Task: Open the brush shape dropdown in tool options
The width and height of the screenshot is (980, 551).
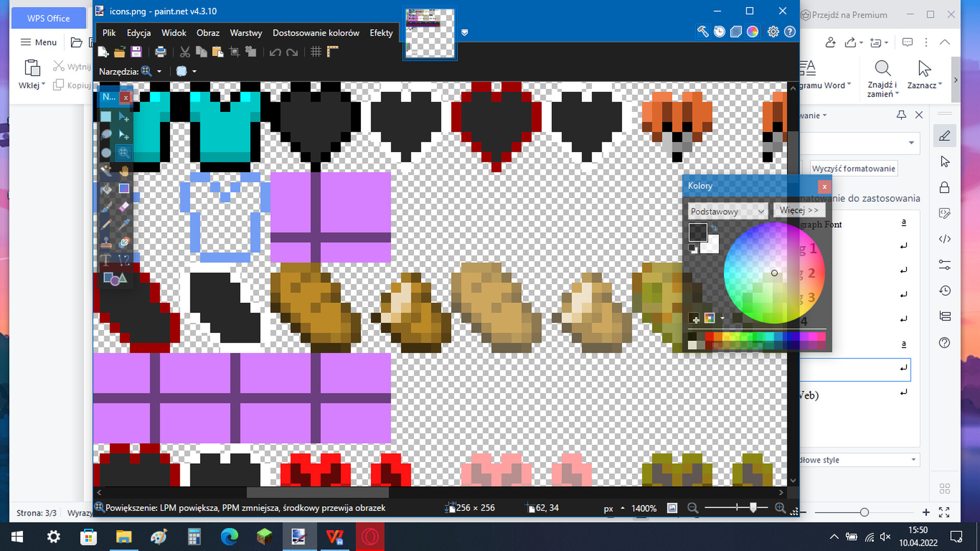Action: [x=194, y=71]
